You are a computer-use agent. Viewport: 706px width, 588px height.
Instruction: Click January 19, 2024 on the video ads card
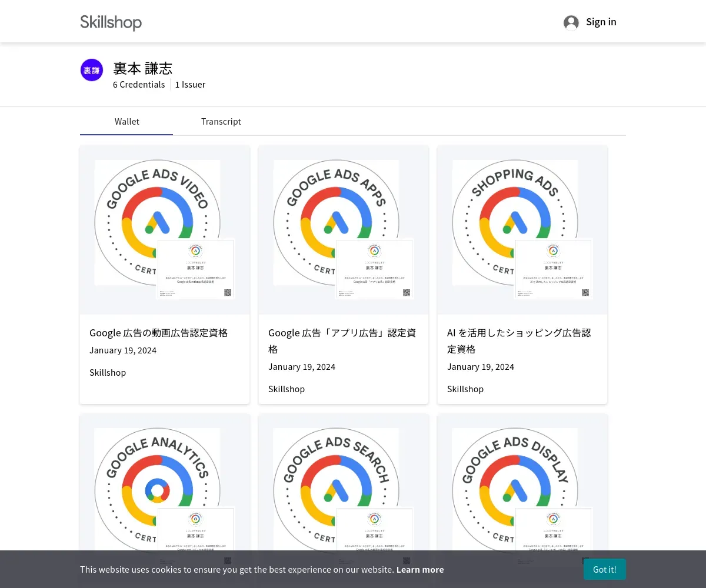point(123,350)
